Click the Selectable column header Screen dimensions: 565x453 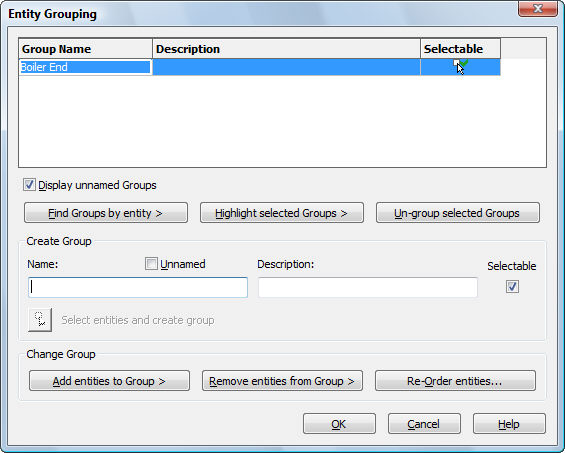[x=461, y=49]
